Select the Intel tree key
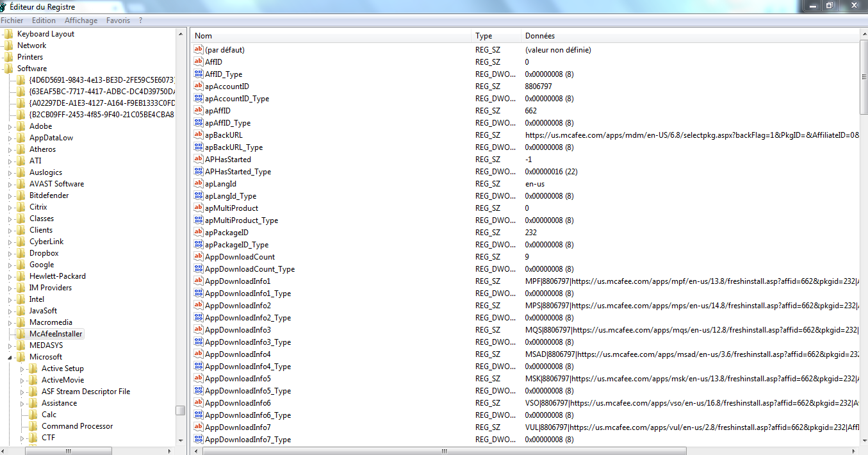Image resolution: width=868 pixels, height=455 pixels. 37,299
